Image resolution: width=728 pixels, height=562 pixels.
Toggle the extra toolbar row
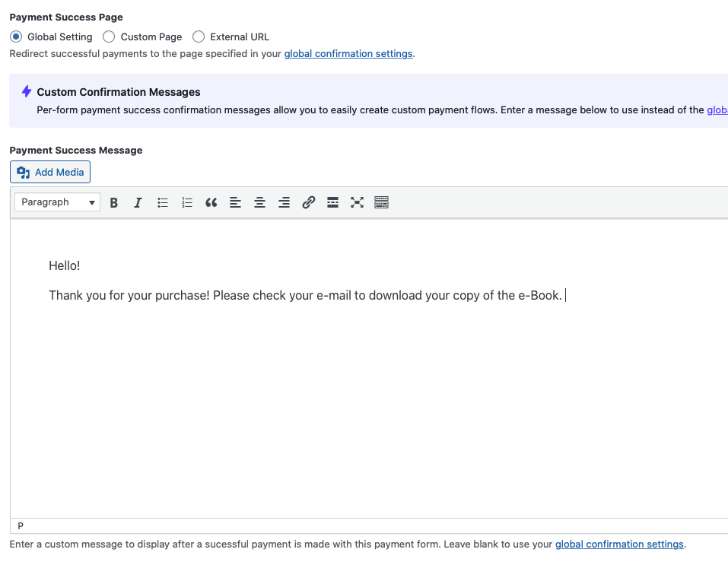click(x=382, y=202)
